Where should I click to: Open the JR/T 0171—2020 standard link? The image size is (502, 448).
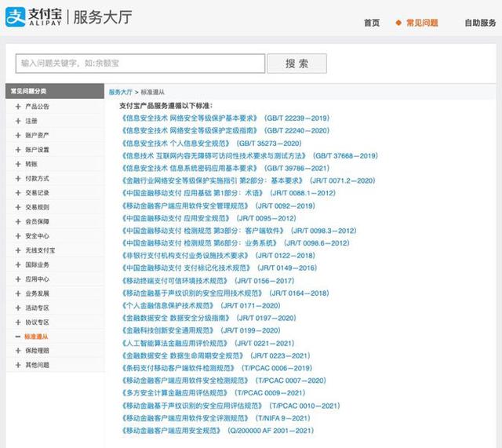point(201,306)
